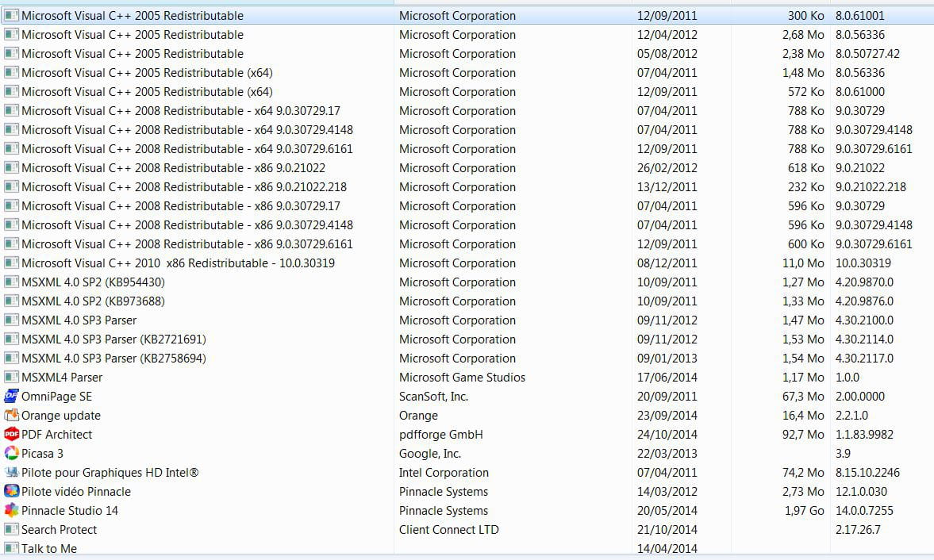The image size is (934, 560).
Task: Click the 11,0 Mo size value
Action: point(804,263)
